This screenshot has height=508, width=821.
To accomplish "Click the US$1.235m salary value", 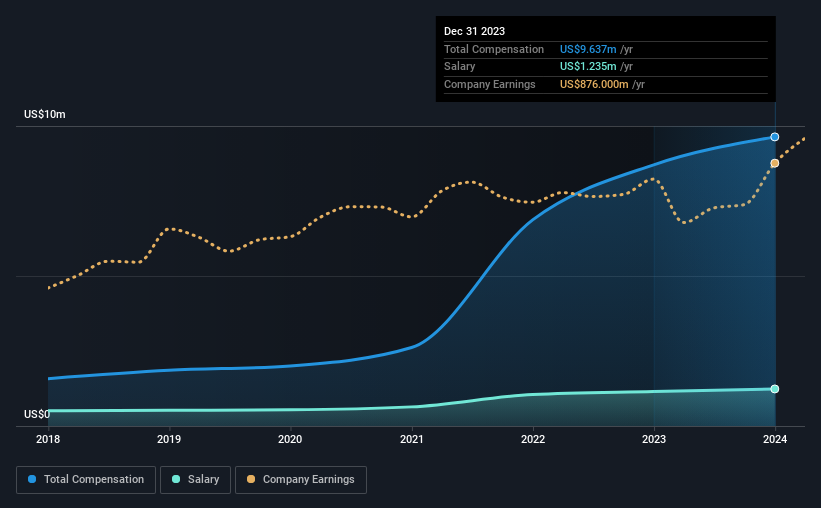I will (588, 67).
